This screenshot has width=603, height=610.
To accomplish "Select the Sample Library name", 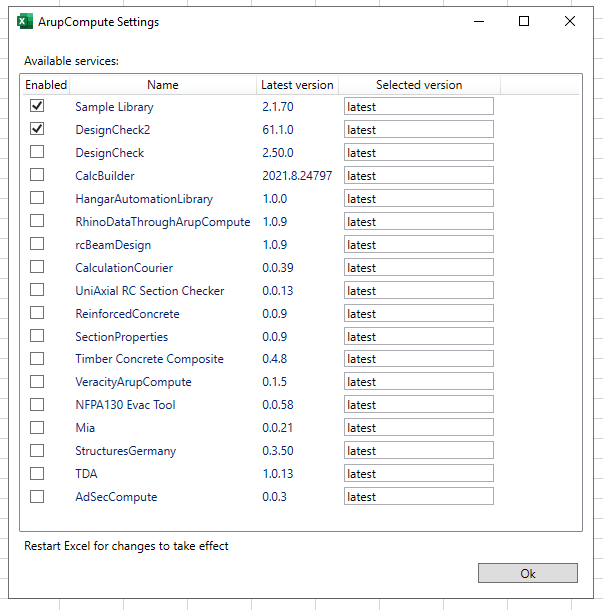I will click(x=114, y=107).
